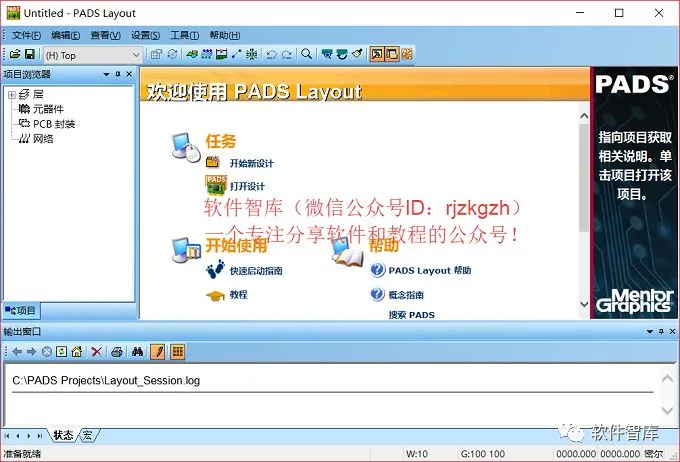
Task: Click the Redraw brush icon
Action: [x=356, y=54]
